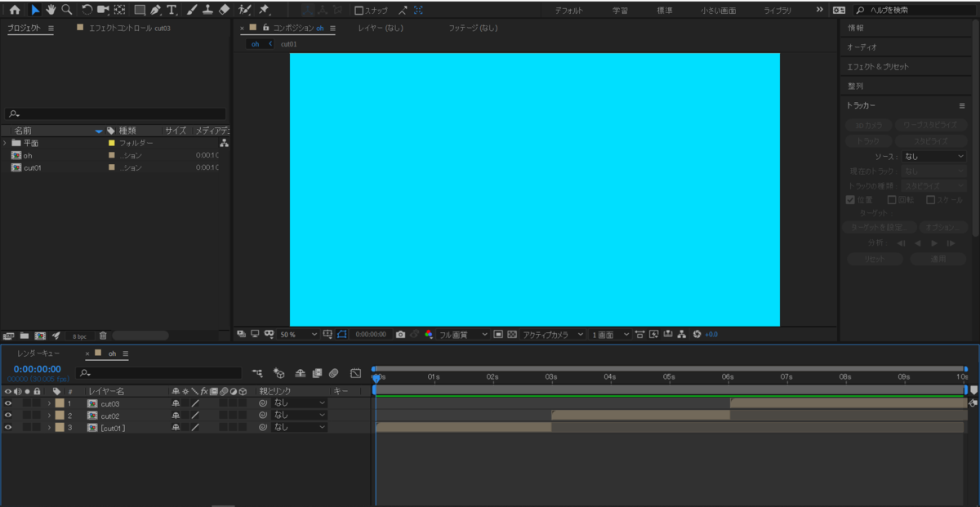Open the show channel RGB icon
980x507 pixels.
tap(429, 335)
